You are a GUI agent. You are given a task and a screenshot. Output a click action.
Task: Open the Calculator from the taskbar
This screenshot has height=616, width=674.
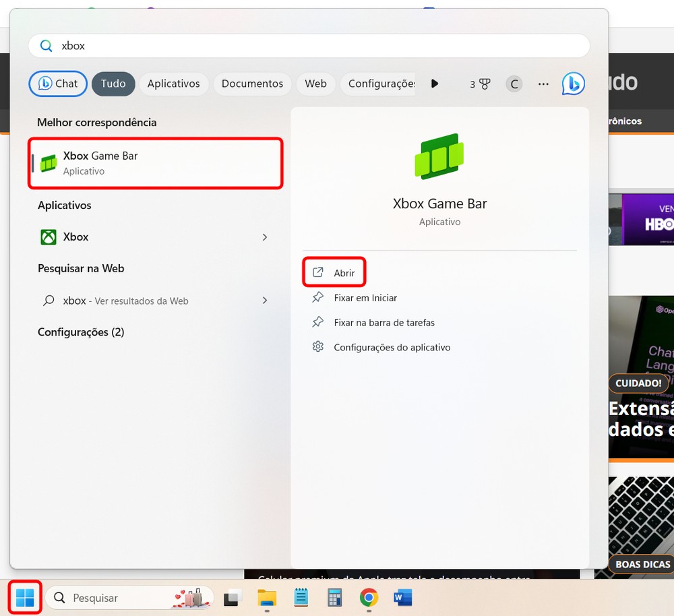(x=334, y=598)
